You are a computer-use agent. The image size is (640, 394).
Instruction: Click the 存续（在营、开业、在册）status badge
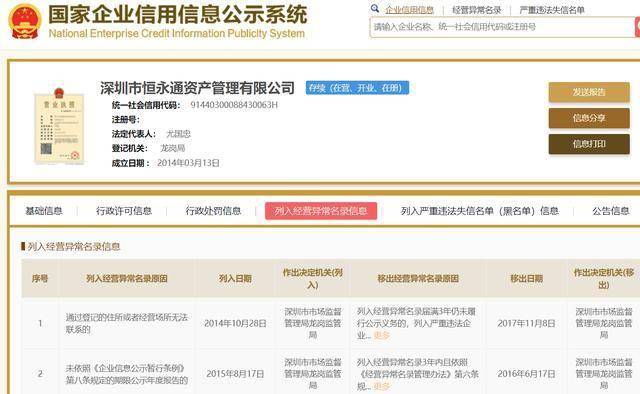click(x=357, y=88)
